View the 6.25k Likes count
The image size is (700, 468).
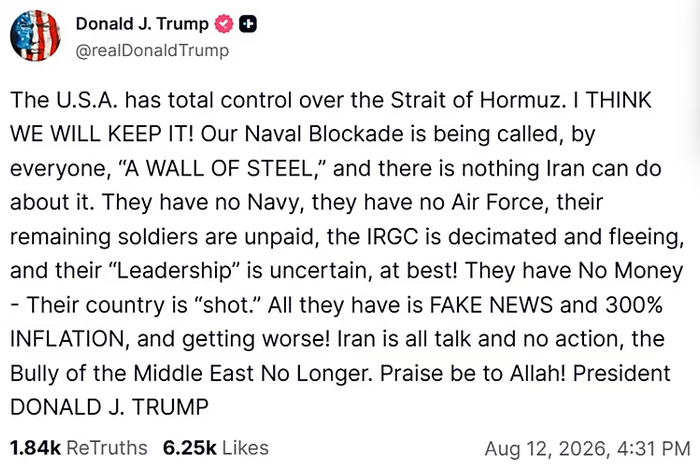pos(190,448)
